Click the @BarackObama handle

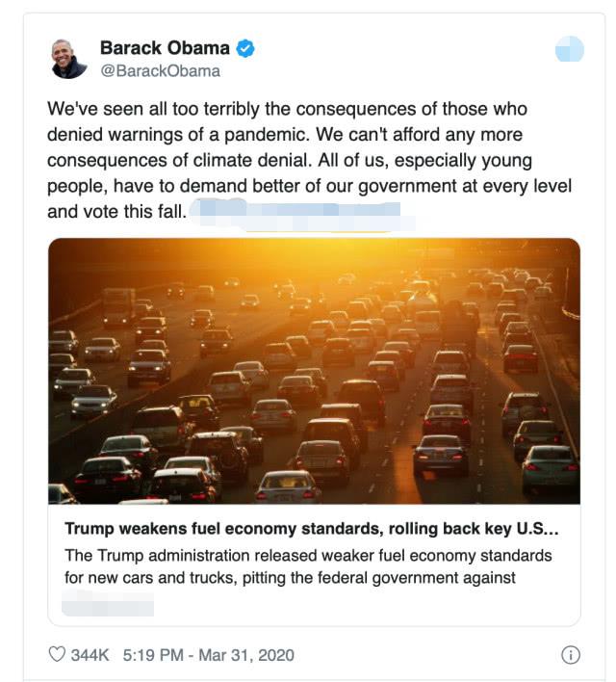(160, 70)
